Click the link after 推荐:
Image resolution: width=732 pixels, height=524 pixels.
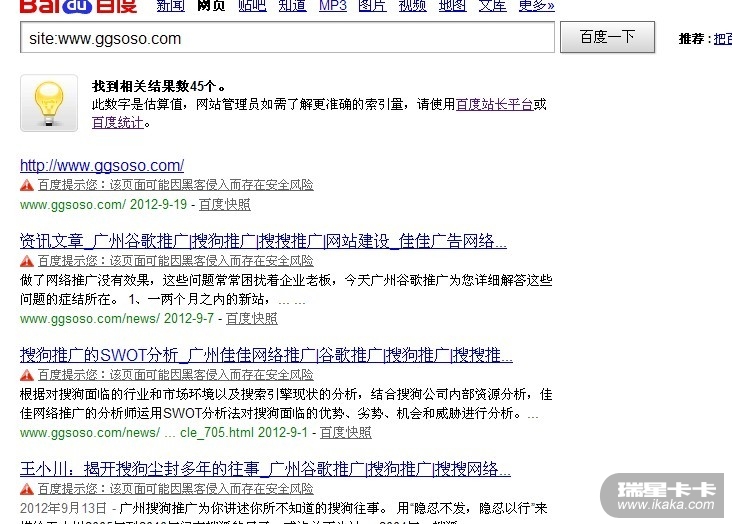click(723, 39)
